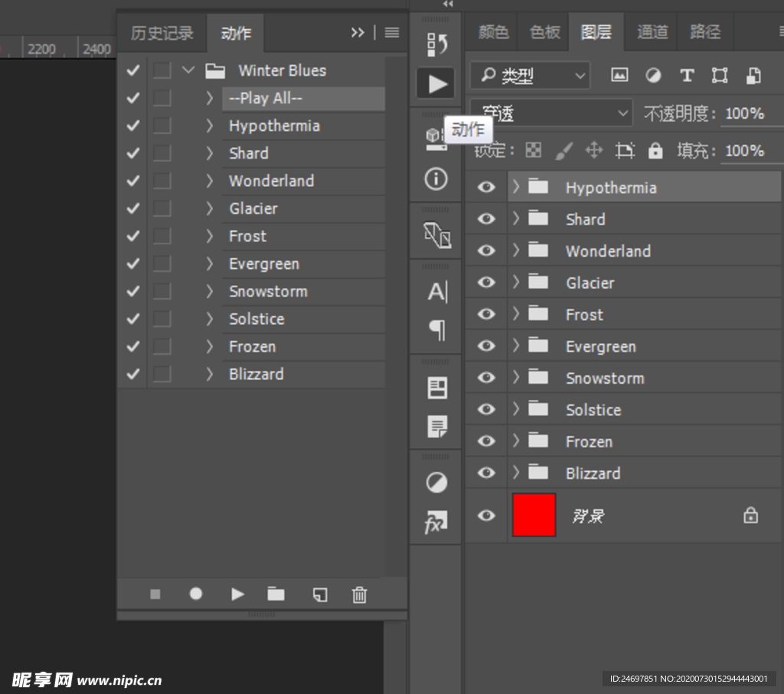Click the Begin recording circle button
Screen dimensions: 784x694
coord(196,594)
